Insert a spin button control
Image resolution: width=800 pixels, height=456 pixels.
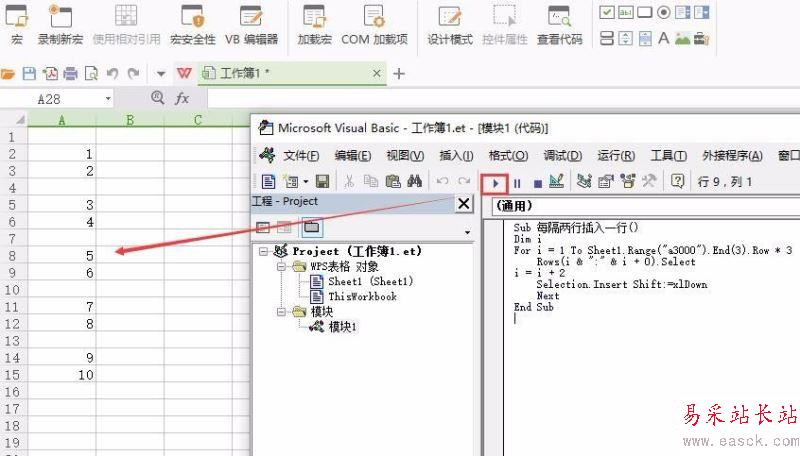coord(626,38)
